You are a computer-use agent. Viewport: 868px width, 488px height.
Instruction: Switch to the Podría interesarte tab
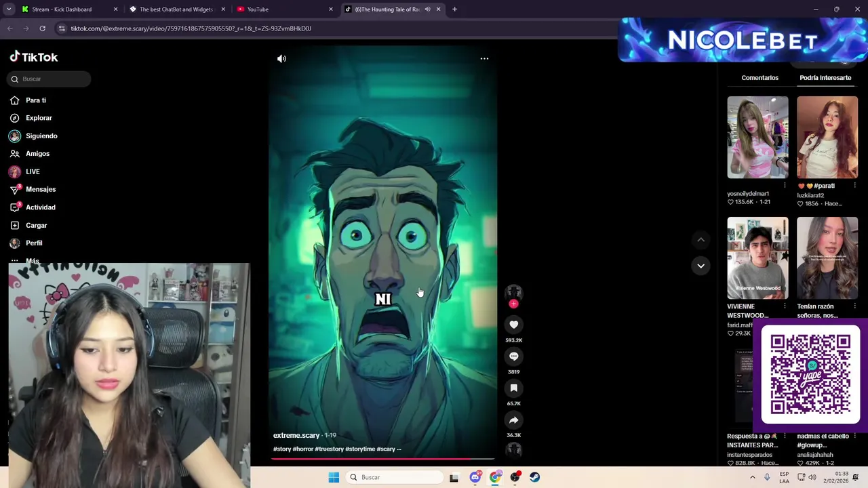click(825, 78)
